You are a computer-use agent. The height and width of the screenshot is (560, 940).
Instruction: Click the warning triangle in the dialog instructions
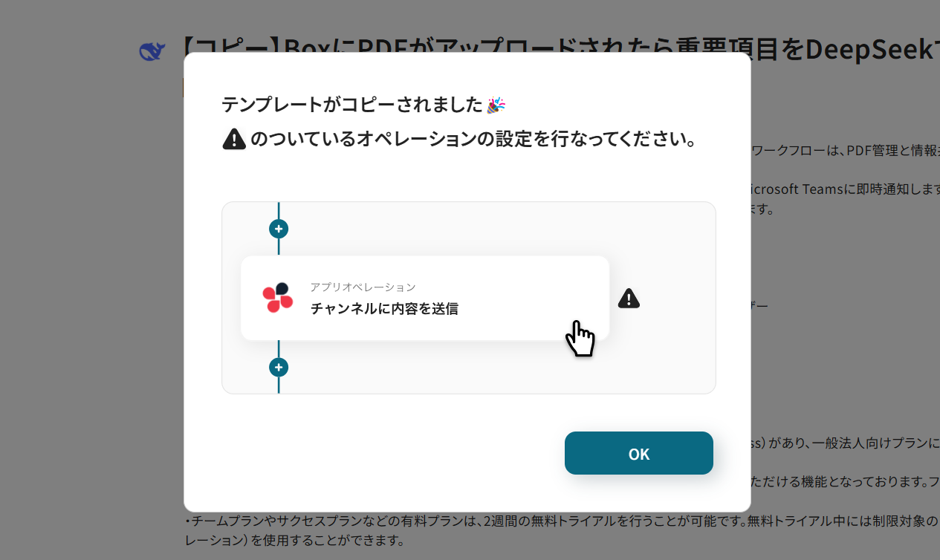234,139
